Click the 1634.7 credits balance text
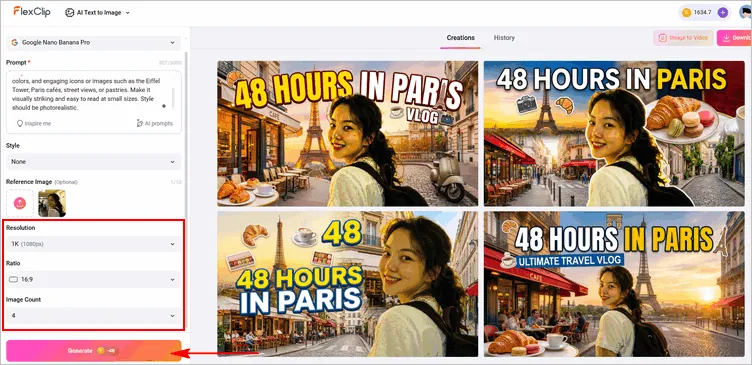The height and width of the screenshot is (365, 752). tap(702, 12)
